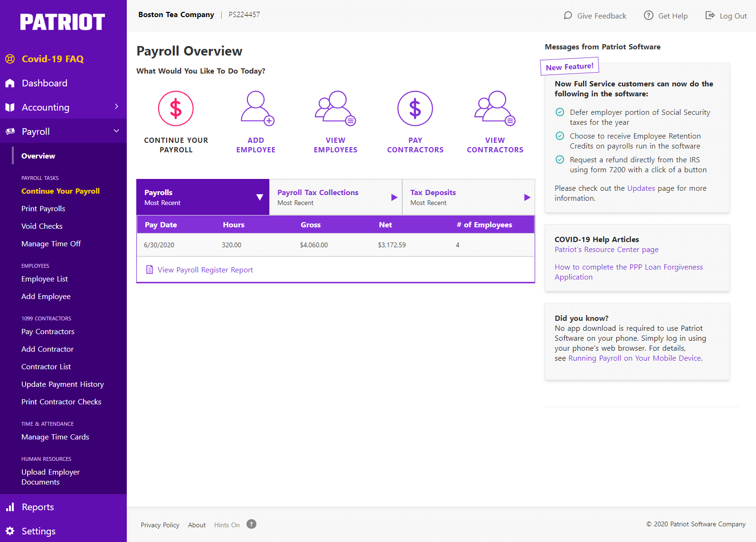This screenshot has height=542, width=756.
Task: Select the Payrolls Most Recent tab
Action: [203, 197]
